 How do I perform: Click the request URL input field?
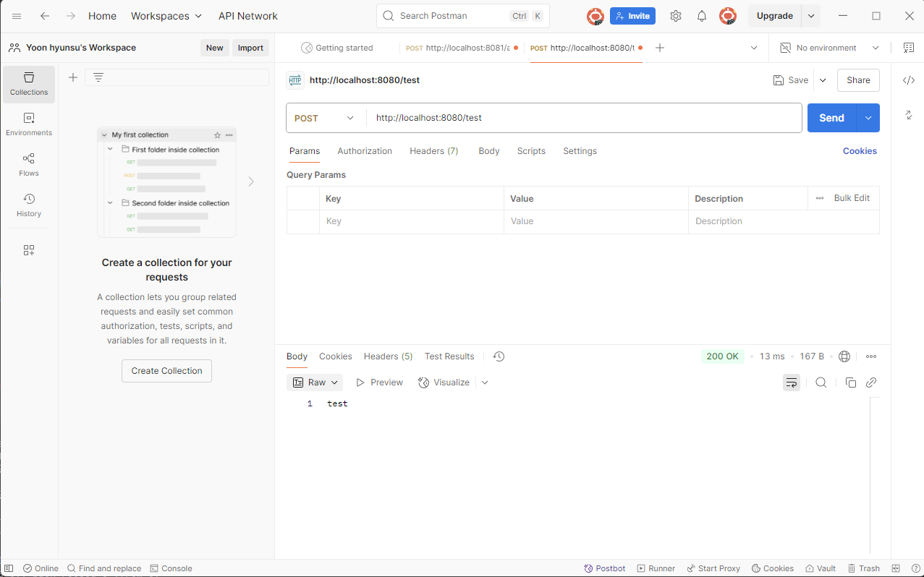tap(584, 118)
